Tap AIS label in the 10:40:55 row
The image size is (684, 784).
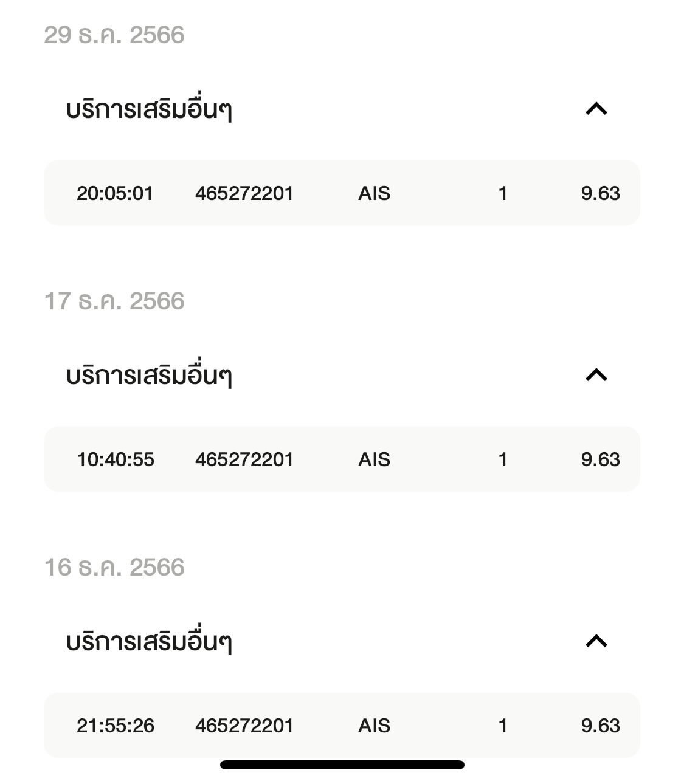(x=374, y=459)
